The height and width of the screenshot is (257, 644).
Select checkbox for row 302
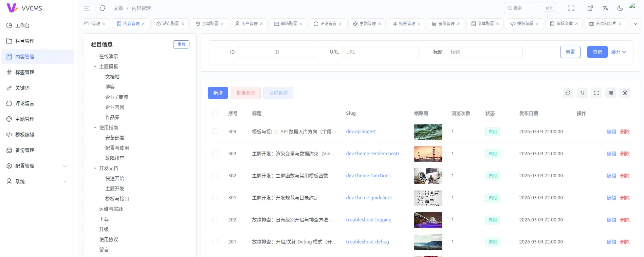[215, 175]
